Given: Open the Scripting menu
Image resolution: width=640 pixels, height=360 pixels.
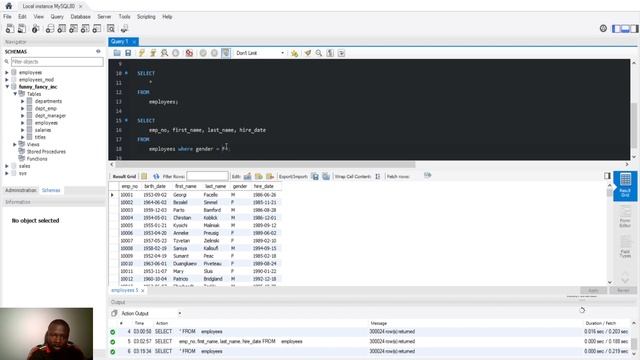Looking at the screenshot, I should click(146, 17).
